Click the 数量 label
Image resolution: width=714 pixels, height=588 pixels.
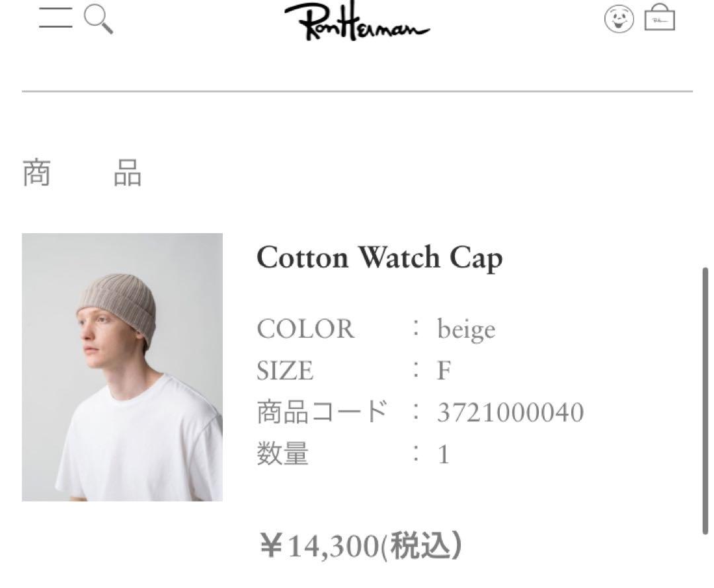[283, 454]
